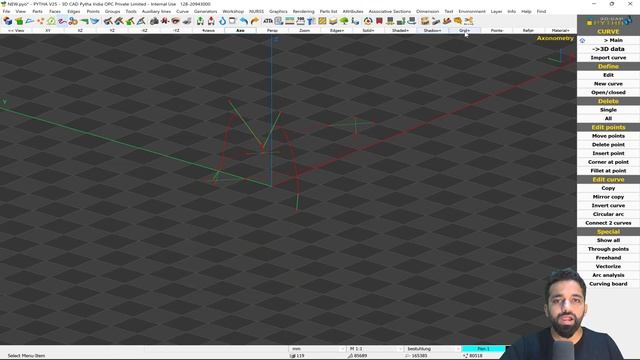Select the 4views layout button
This screenshot has width=640, height=360.
pos(208,31)
